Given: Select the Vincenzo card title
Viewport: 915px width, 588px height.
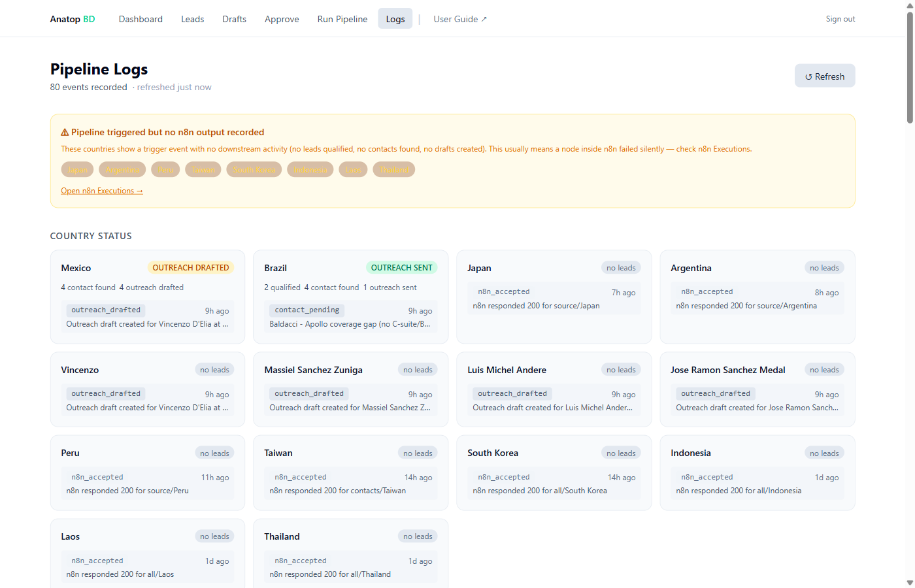Looking at the screenshot, I should point(80,370).
